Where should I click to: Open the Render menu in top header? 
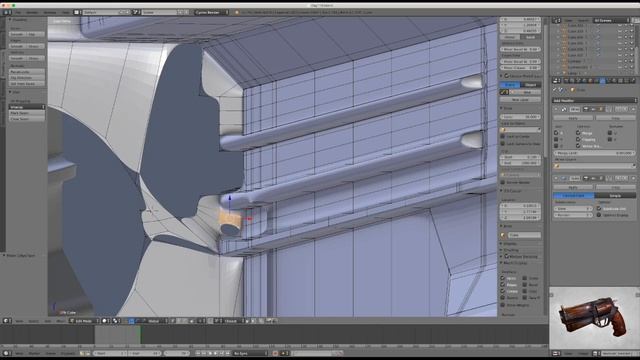(x=32, y=12)
